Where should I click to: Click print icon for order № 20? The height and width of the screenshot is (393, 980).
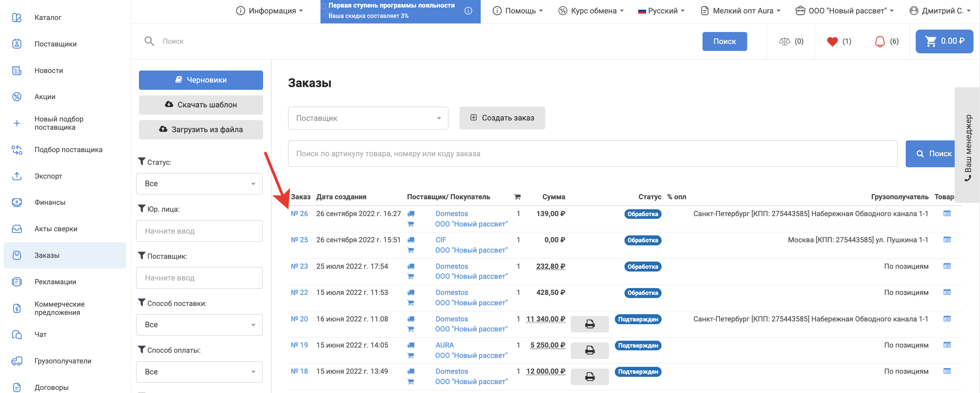(589, 324)
